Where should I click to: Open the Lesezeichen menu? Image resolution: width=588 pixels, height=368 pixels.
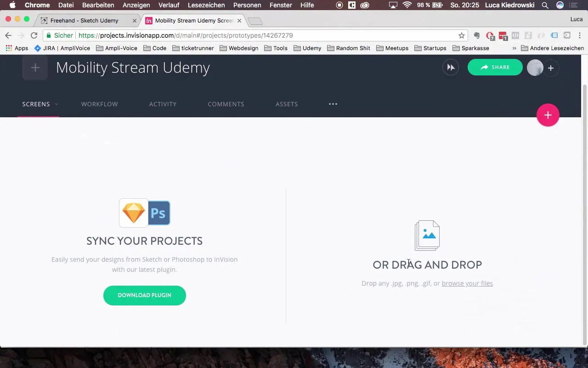[206, 5]
